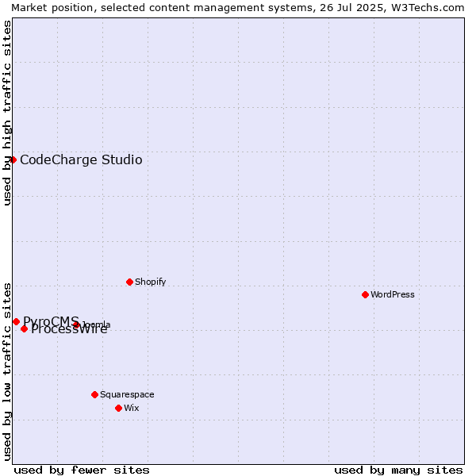
Task: Click the 'used by fewer sites' axis label
Action: [x=82, y=470]
